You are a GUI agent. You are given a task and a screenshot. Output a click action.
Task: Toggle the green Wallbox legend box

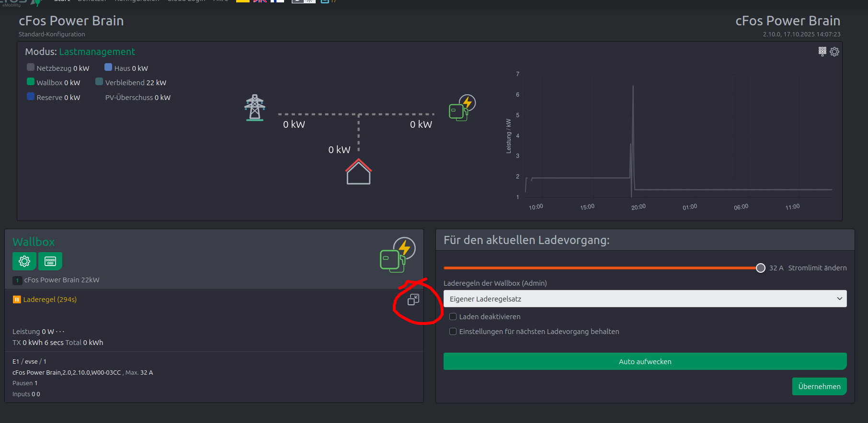[x=31, y=82]
